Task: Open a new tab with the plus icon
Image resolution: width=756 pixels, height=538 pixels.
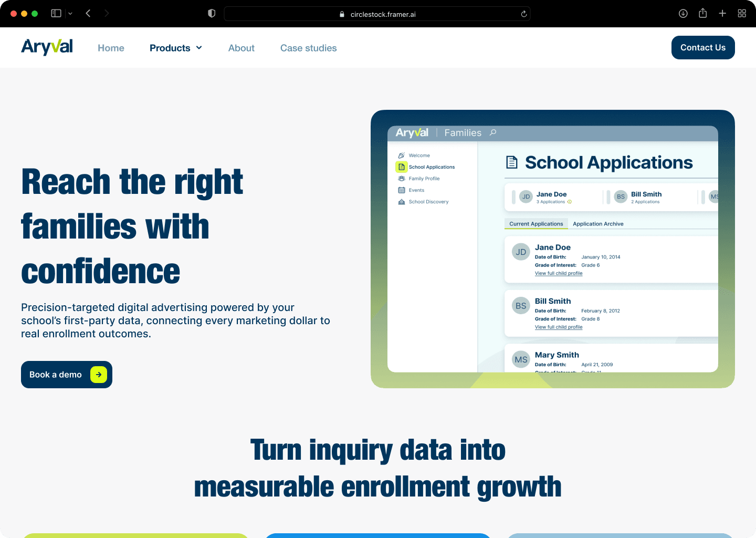Action: coord(722,13)
